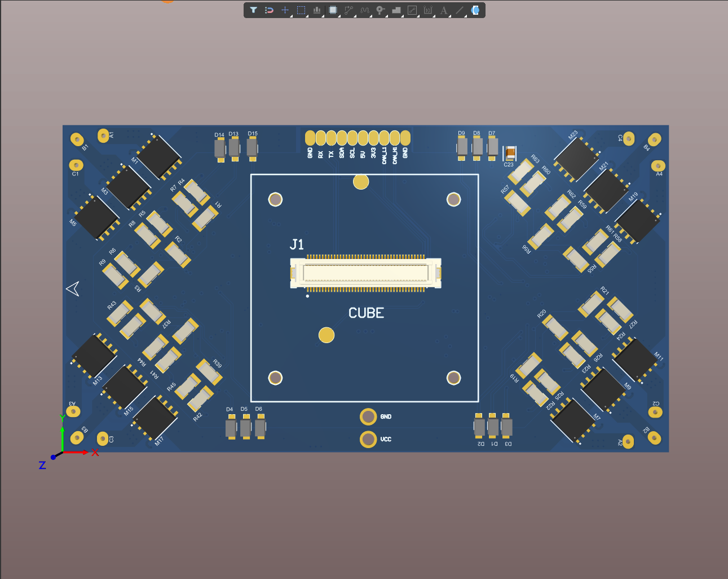Select the M11 MOSFET package
728x579 pixels.
635,360
